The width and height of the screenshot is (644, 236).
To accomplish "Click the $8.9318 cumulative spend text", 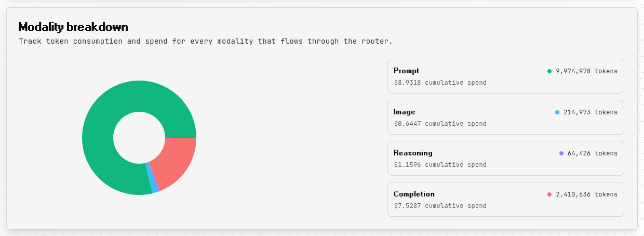I will pyautogui.click(x=440, y=83).
